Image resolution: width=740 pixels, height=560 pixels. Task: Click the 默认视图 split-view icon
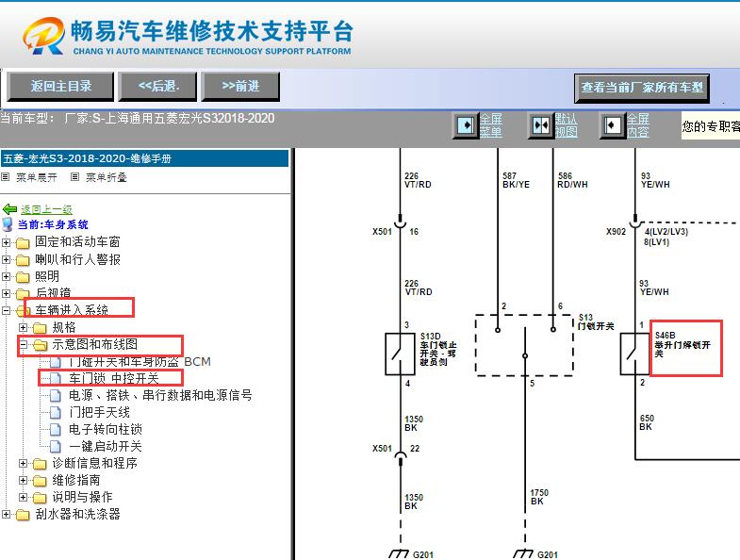pyautogui.click(x=541, y=125)
